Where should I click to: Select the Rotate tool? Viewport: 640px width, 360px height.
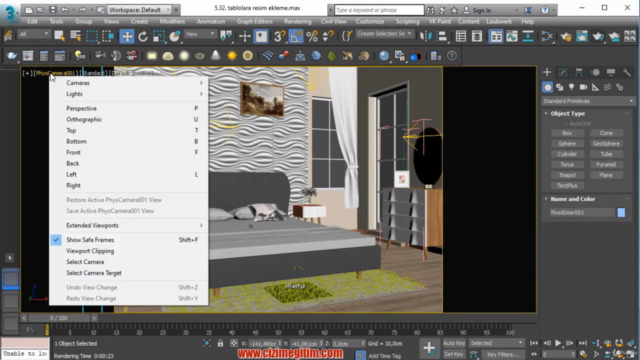point(143,36)
